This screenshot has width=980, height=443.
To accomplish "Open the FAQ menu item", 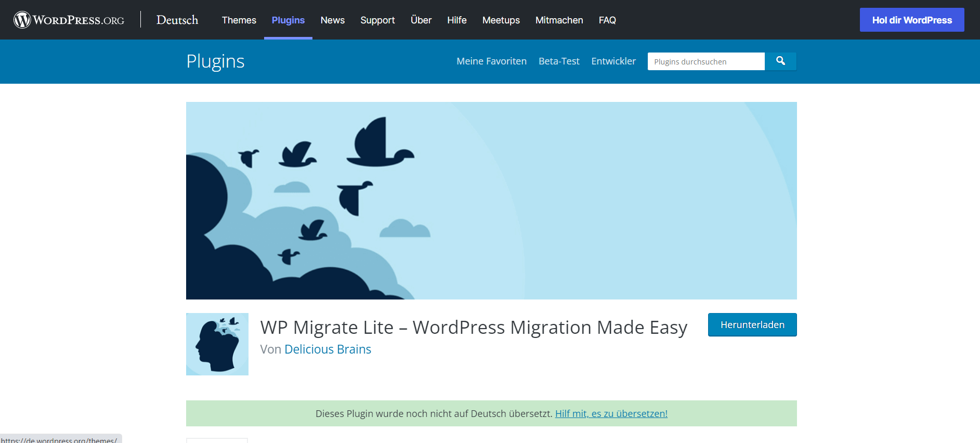I will [607, 20].
